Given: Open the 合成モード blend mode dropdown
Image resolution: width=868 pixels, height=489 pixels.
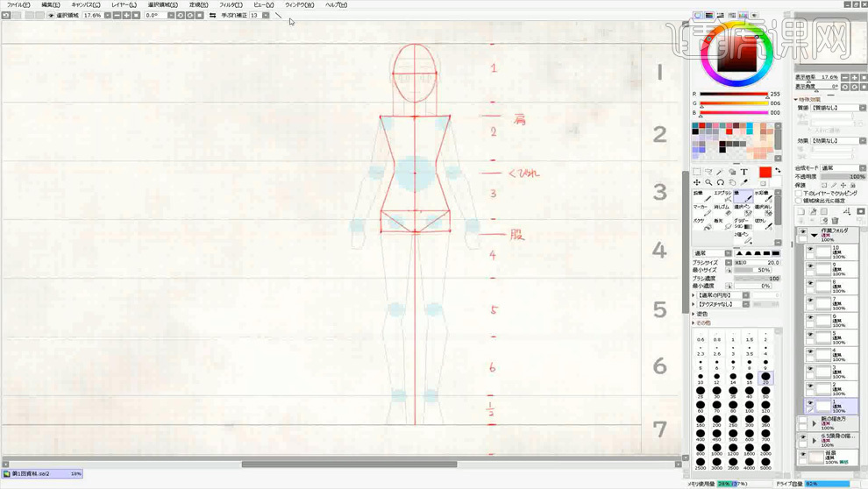Looking at the screenshot, I should pyautogui.click(x=863, y=168).
